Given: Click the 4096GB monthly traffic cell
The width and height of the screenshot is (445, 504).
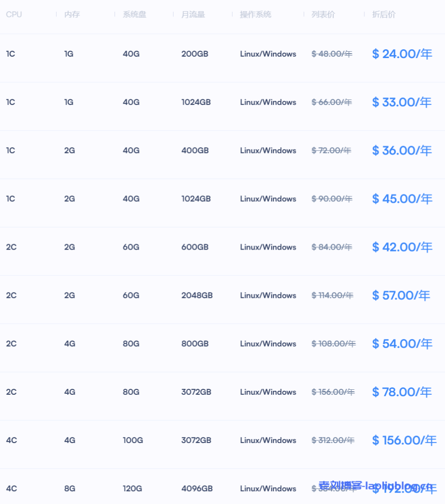Looking at the screenshot, I should pyautogui.click(x=197, y=489).
